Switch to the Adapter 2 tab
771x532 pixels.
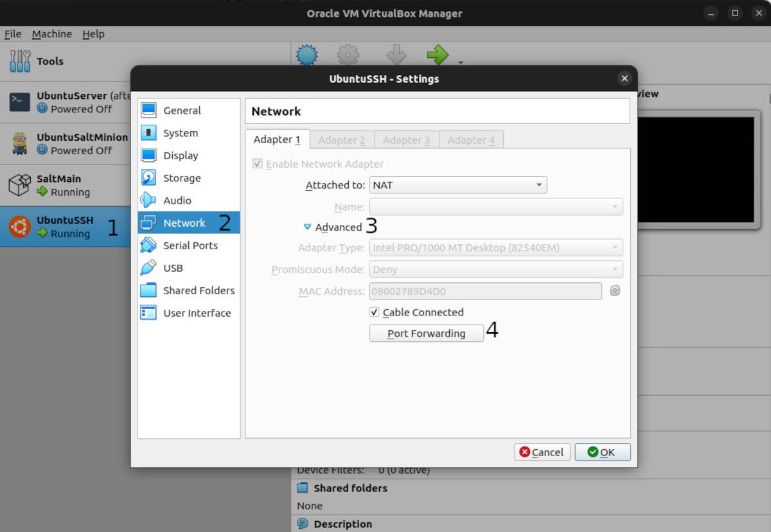[342, 139]
